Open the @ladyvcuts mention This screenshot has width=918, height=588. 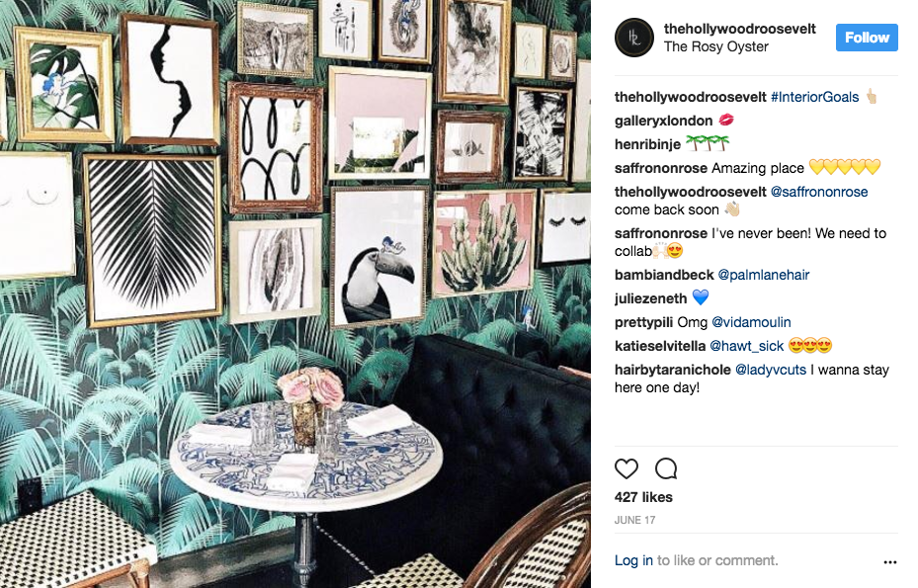(771, 370)
